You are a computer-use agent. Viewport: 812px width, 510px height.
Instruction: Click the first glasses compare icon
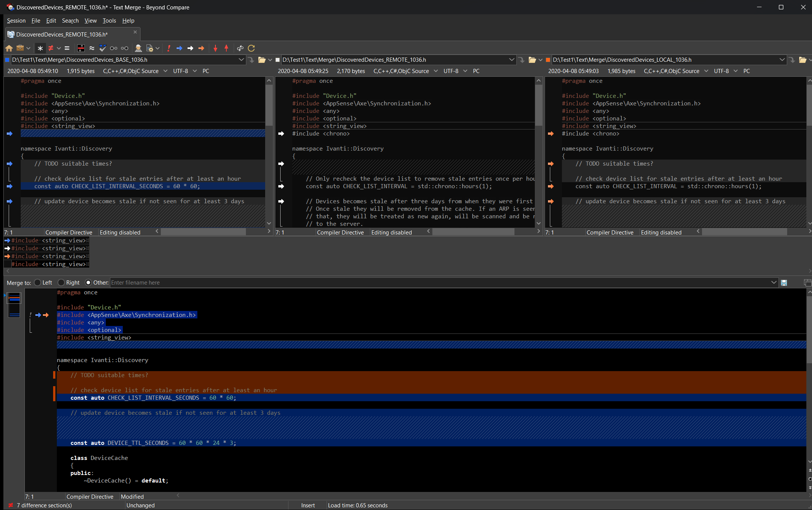[113, 48]
